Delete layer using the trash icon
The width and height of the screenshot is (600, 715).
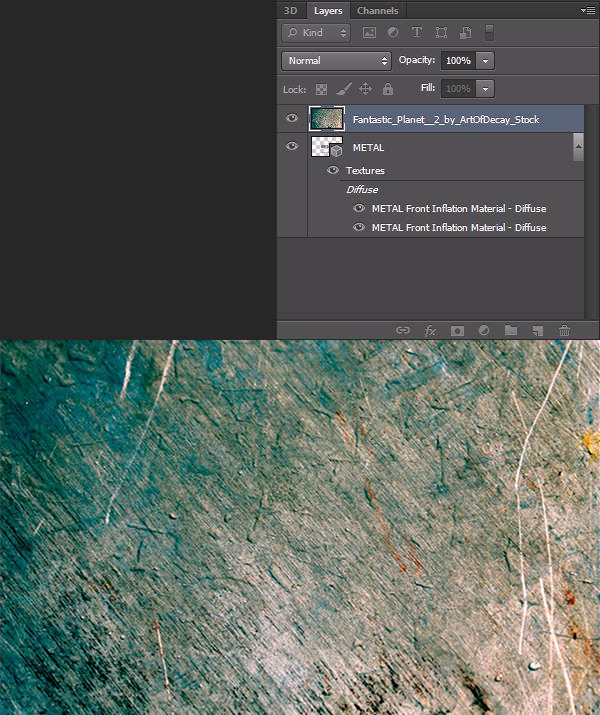pyautogui.click(x=565, y=330)
